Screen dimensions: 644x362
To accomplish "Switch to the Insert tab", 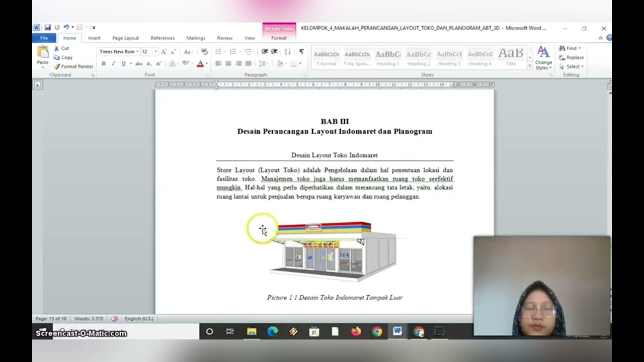I will [x=94, y=38].
